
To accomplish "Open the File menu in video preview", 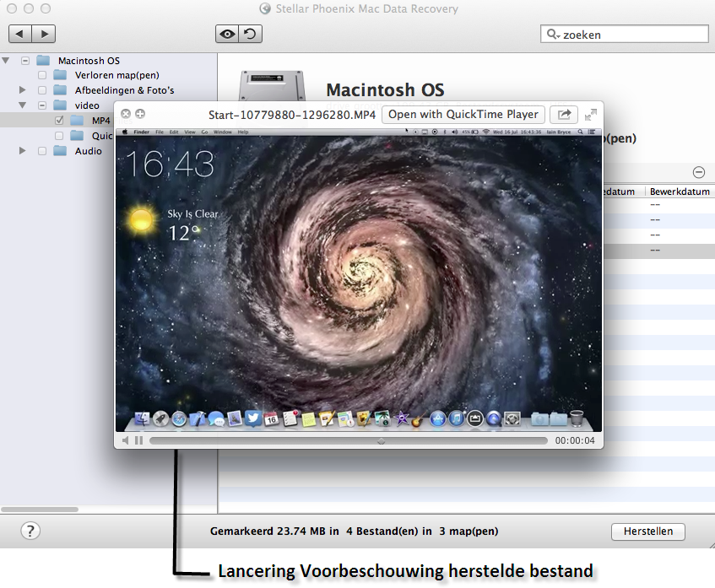I will (160, 132).
